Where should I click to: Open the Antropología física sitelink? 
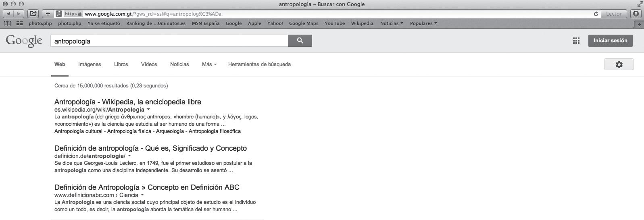click(x=129, y=131)
